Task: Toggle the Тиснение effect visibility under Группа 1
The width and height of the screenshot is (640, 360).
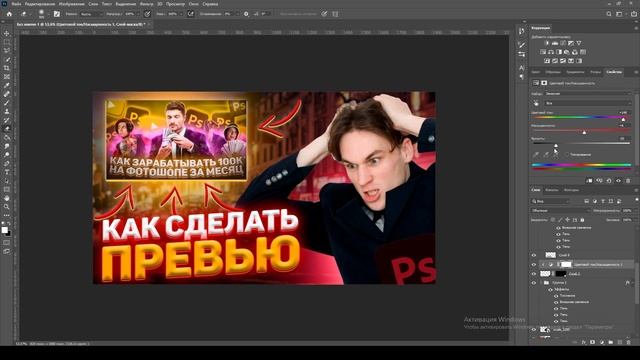Action: 556,296
